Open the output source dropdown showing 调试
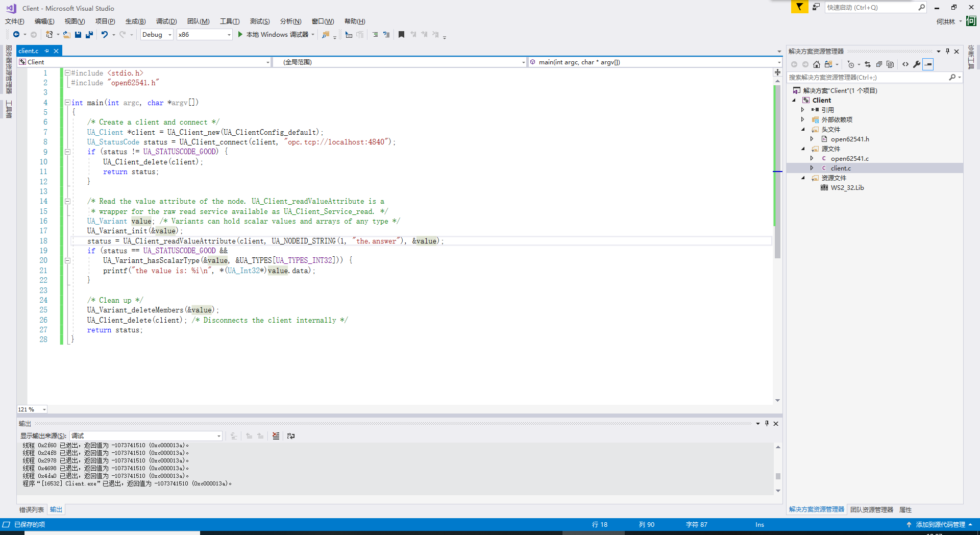This screenshot has height=535, width=980. click(146, 435)
